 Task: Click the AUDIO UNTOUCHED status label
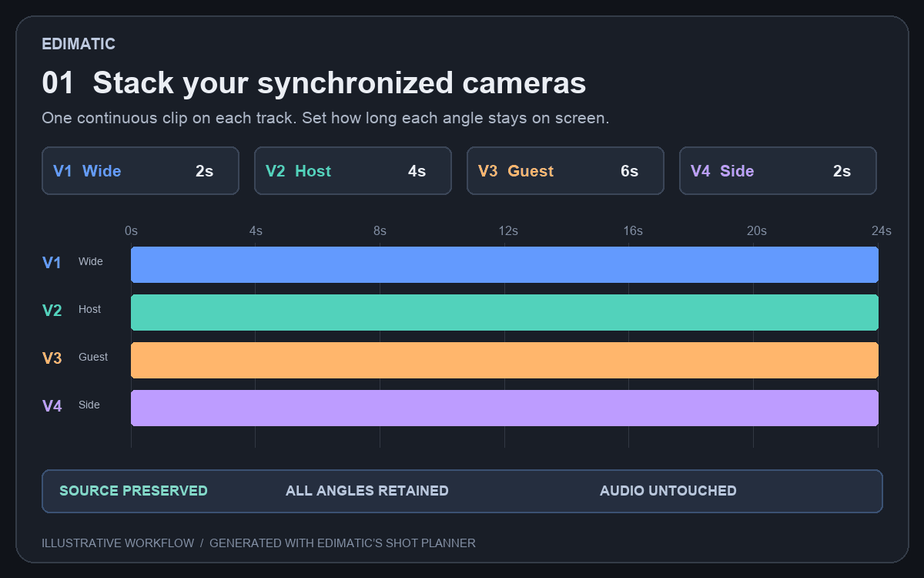(668, 491)
